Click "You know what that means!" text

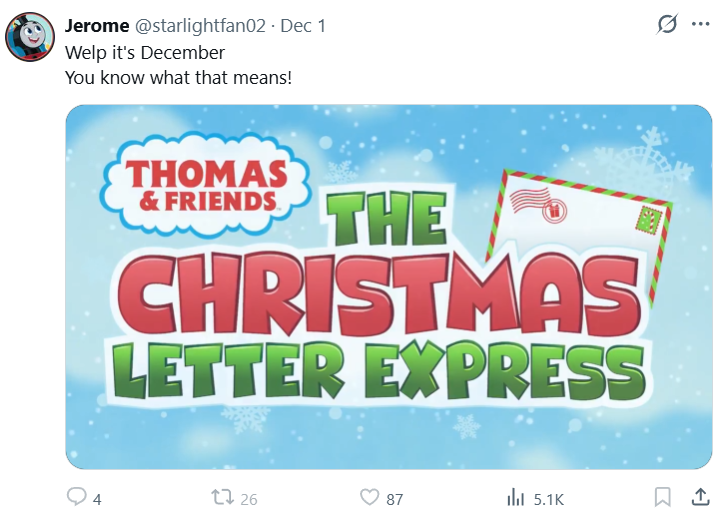tap(178, 76)
